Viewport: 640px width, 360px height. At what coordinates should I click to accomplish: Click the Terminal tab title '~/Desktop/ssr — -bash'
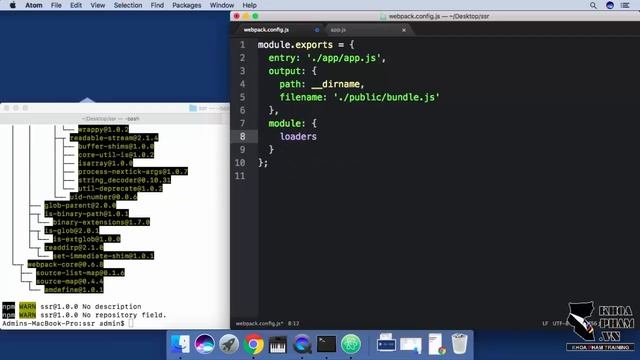tap(111, 118)
